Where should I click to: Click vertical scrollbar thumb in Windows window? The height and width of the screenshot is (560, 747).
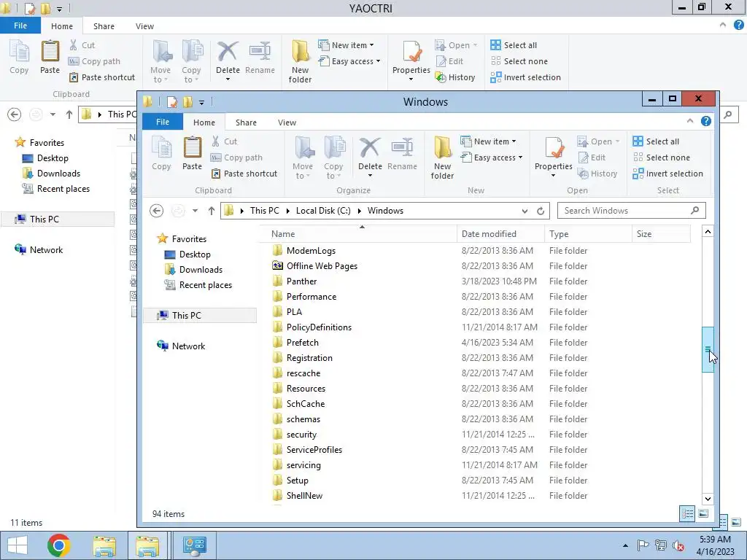708,349
